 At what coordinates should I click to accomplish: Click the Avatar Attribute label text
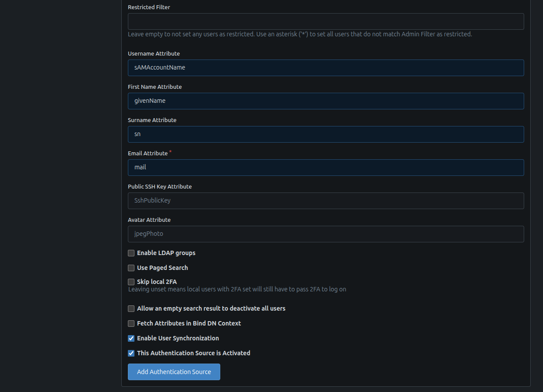point(149,220)
